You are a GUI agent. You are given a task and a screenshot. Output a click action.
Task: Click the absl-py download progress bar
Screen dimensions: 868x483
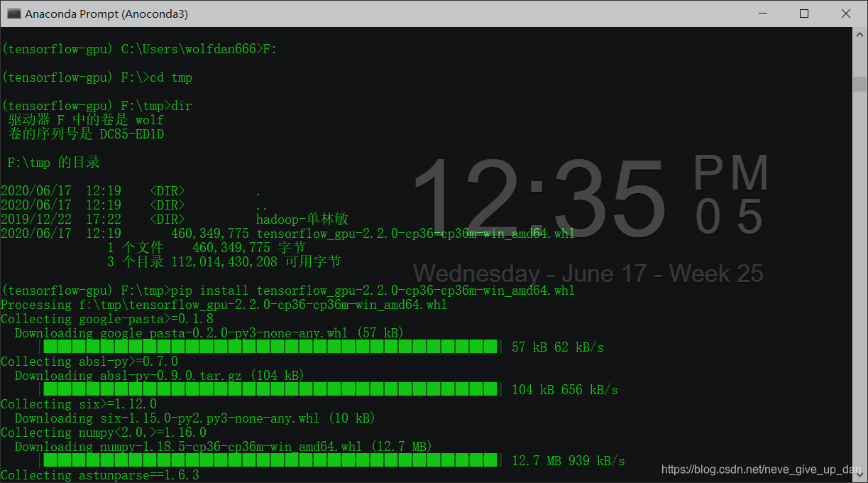(x=270, y=389)
